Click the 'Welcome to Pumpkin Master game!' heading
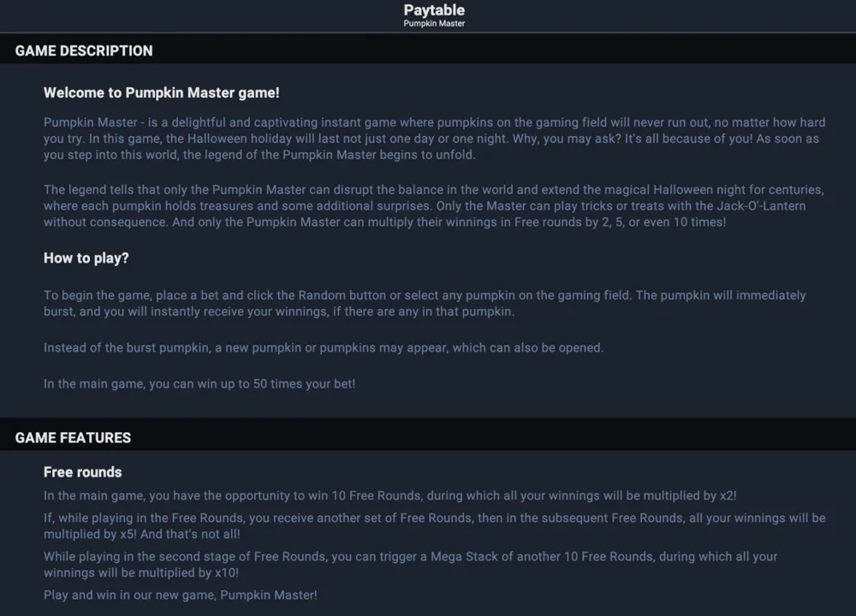 162,92
